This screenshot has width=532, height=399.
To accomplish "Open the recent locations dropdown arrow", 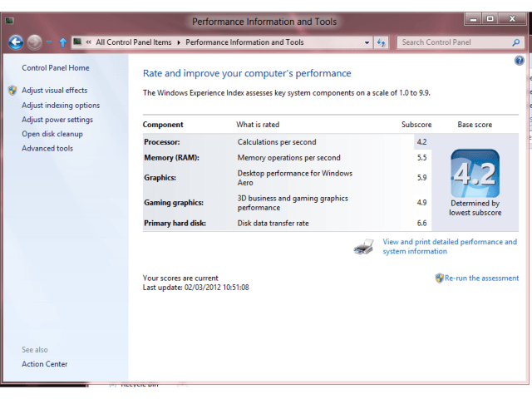I will (x=49, y=42).
